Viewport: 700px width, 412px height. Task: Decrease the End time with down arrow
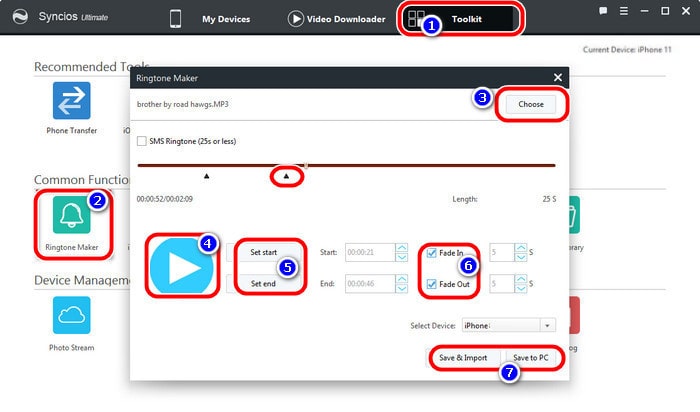coord(402,288)
